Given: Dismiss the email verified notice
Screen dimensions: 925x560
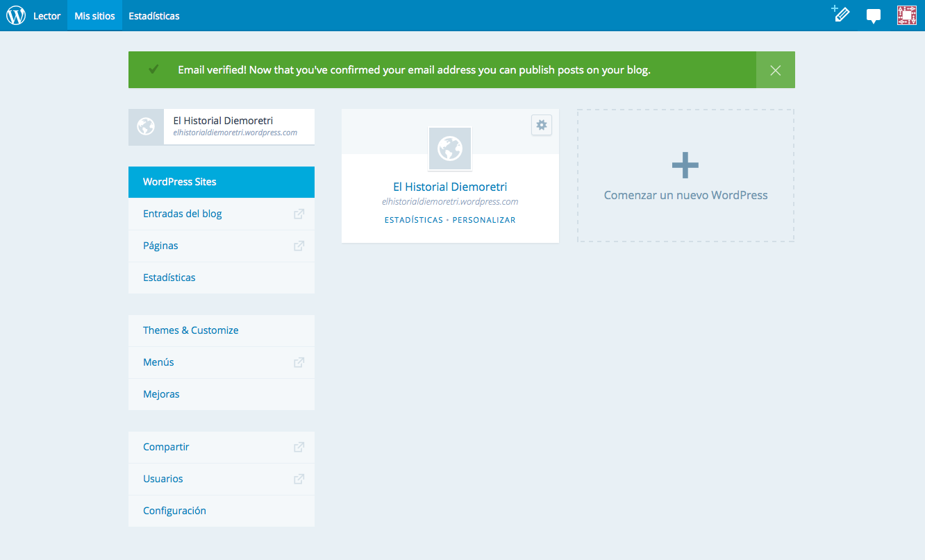Looking at the screenshot, I should [776, 70].
